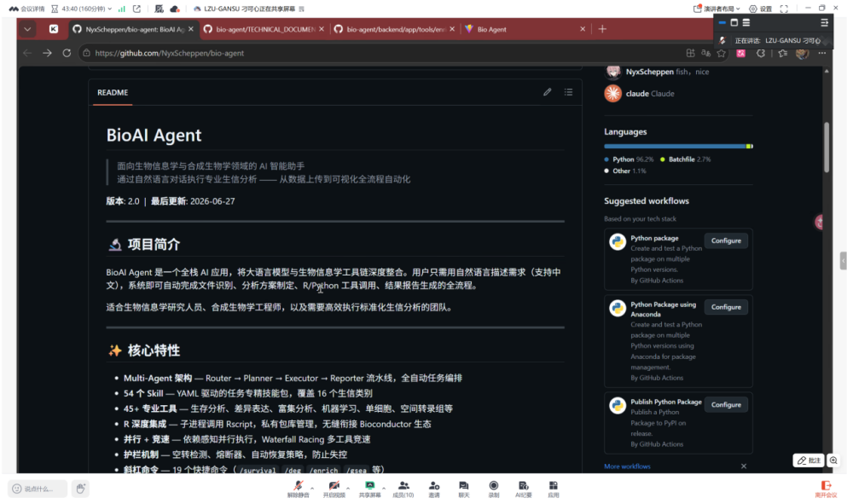Configure the Publish Python Package workflow

coord(726,405)
